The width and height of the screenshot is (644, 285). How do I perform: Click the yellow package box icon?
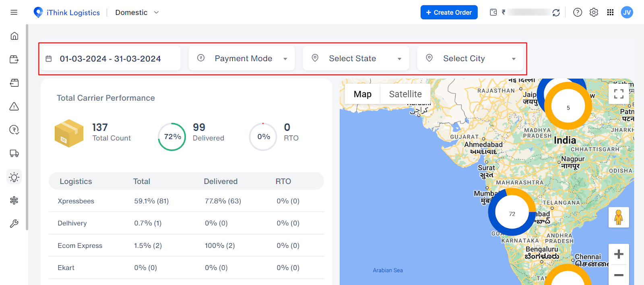tap(69, 133)
